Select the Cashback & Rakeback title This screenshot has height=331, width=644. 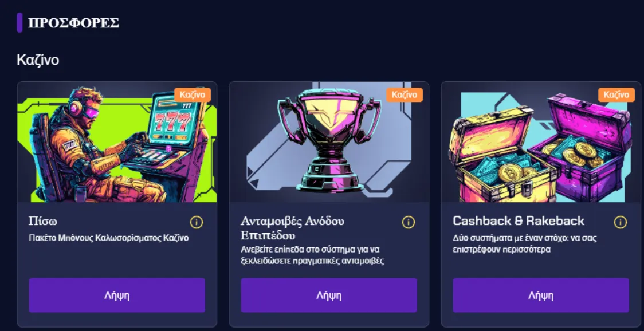pos(519,221)
